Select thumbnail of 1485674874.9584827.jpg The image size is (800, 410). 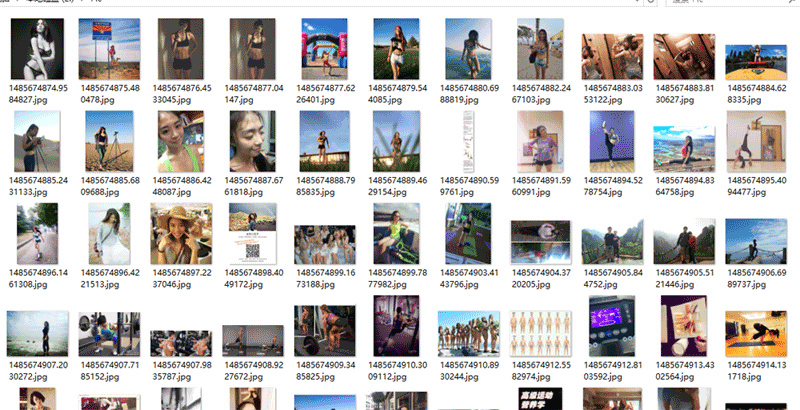[37, 49]
